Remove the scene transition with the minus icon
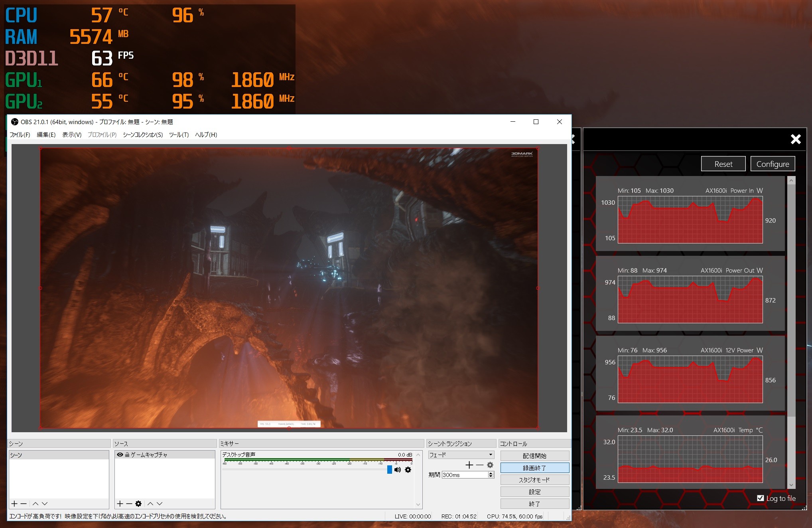812x528 pixels. click(480, 465)
